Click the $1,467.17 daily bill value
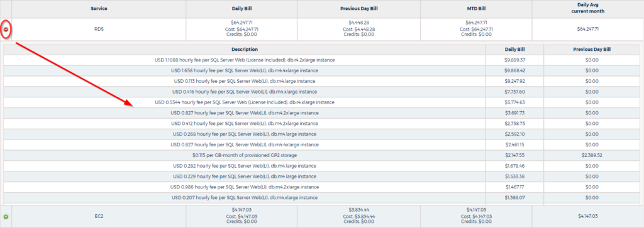The image size is (644, 228). [514, 187]
